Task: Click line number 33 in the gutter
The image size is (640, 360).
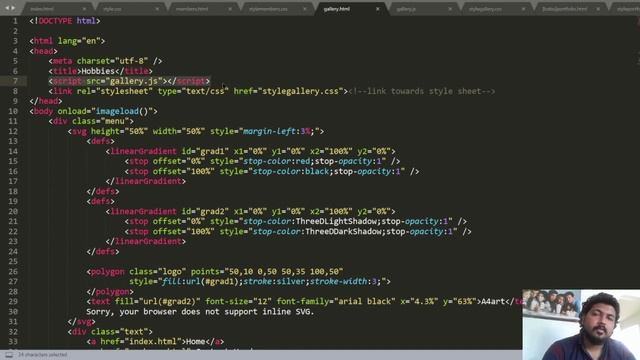Action: (x=13, y=342)
